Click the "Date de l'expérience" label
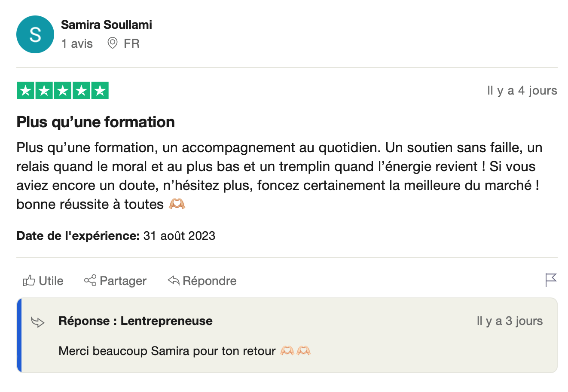 [x=78, y=236]
